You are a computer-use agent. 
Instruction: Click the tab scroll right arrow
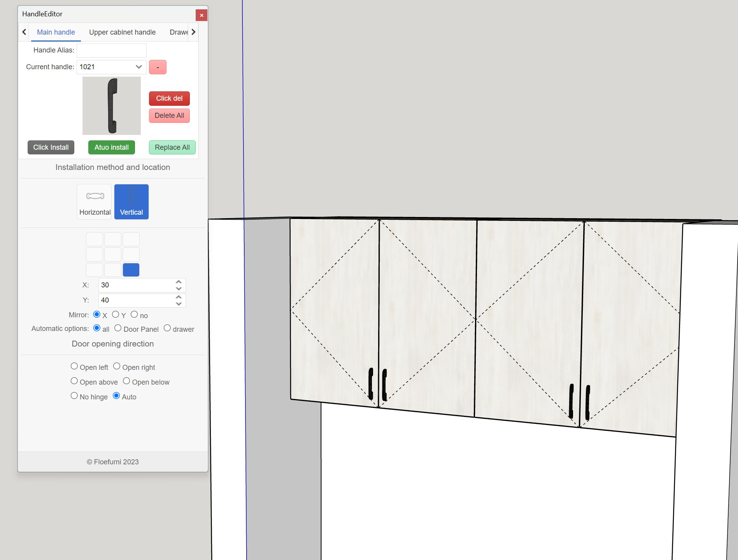193,32
